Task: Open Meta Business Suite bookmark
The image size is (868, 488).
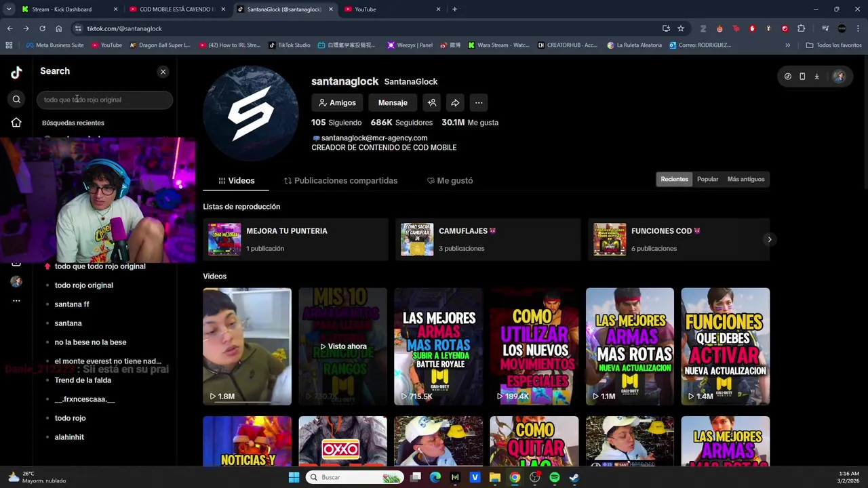Action: pyautogui.click(x=54, y=45)
